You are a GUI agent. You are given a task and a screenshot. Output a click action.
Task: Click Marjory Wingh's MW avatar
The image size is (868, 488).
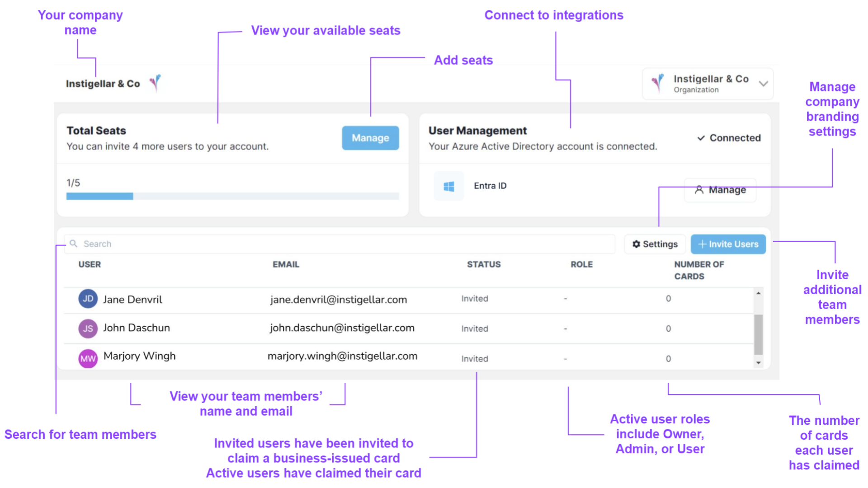coord(88,358)
